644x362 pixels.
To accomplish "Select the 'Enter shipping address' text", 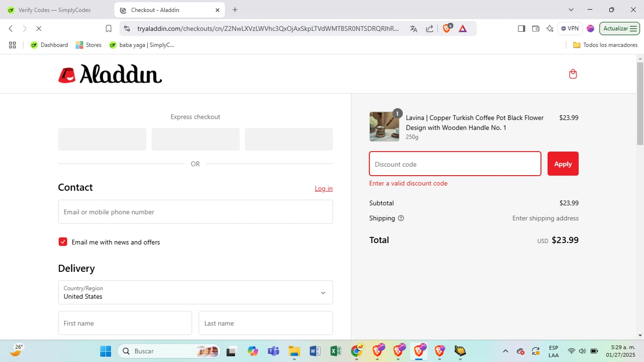I will [x=545, y=218].
